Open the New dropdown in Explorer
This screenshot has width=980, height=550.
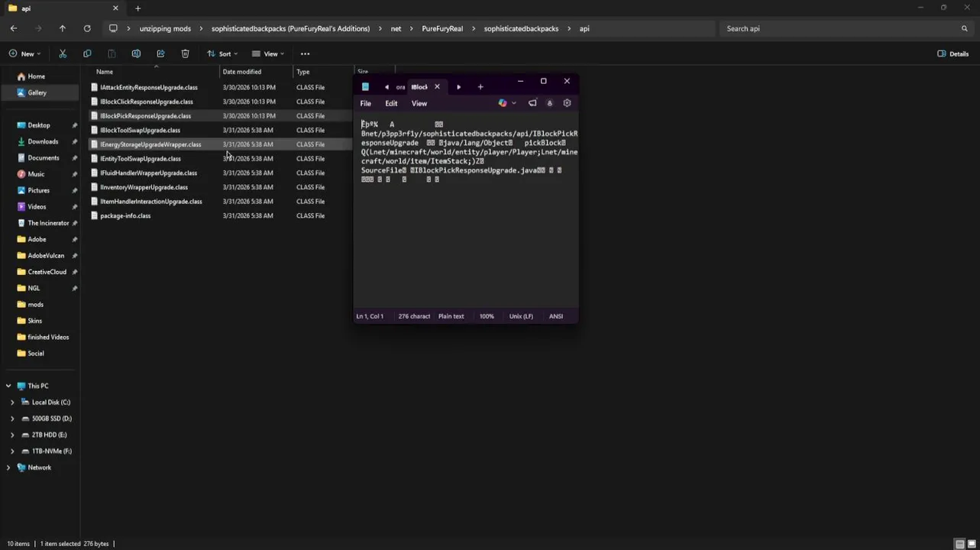click(x=25, y=53)
